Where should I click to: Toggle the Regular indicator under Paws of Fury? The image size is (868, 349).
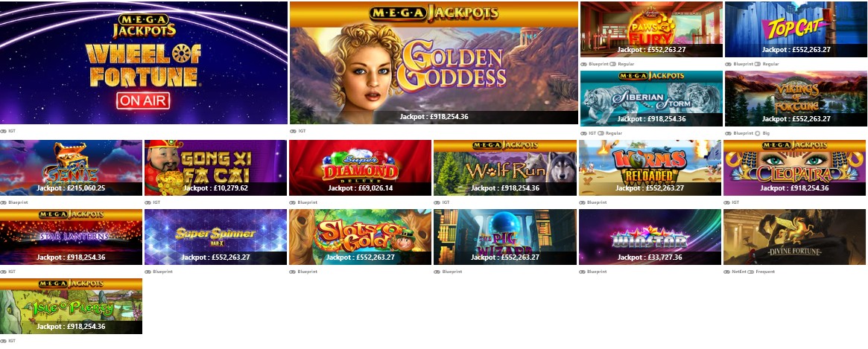612,64
